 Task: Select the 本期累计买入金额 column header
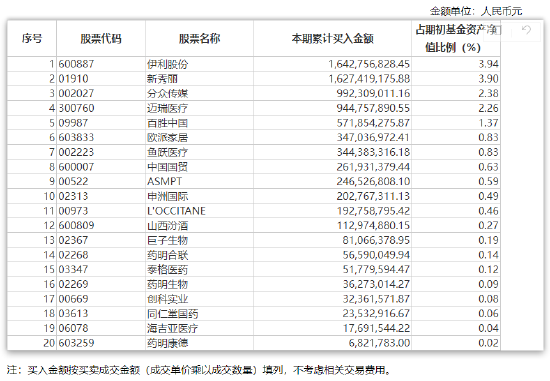pos(333,38)
